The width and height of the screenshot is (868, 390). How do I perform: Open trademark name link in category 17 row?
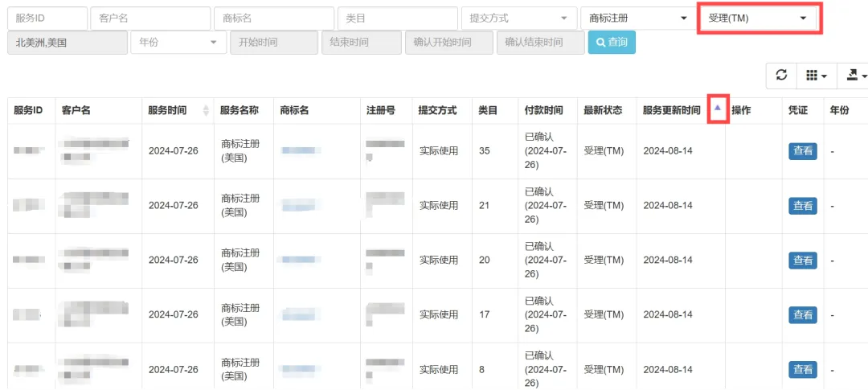pos(301,314)
